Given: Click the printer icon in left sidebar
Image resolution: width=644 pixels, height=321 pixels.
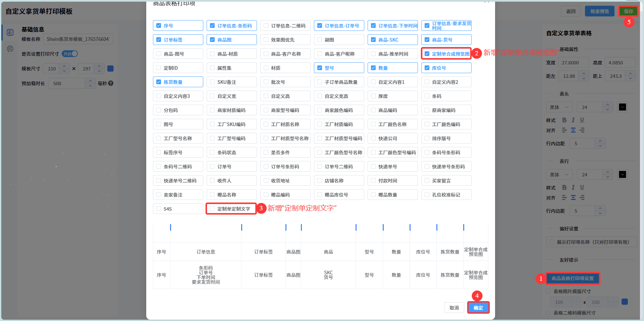Looking at the screenshot, I should (10, 49).
